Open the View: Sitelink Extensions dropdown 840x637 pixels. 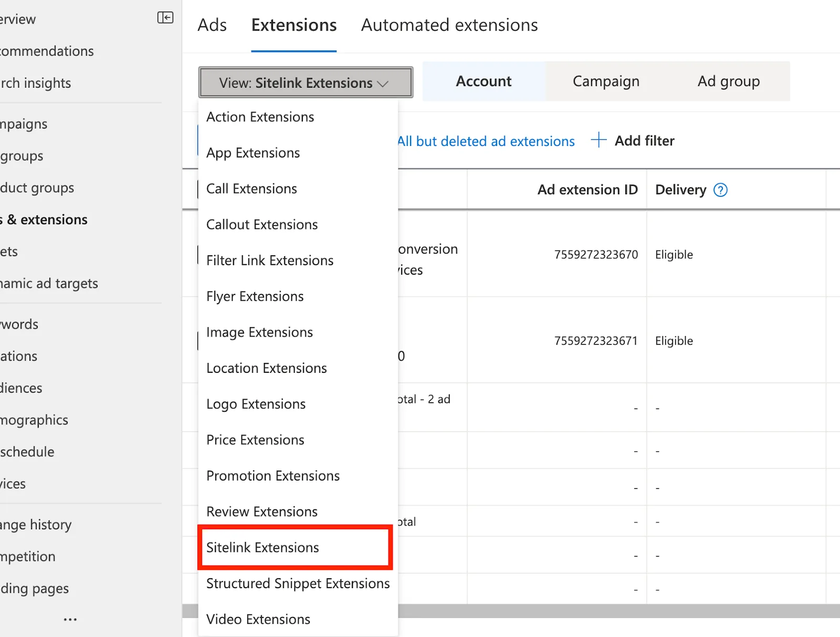pyautogui.click(x=306, y=82)
